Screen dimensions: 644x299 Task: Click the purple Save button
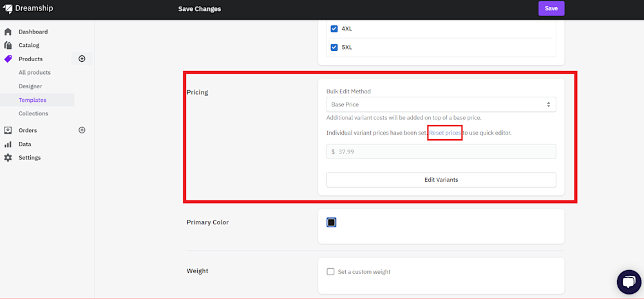(x=551, y=8)
